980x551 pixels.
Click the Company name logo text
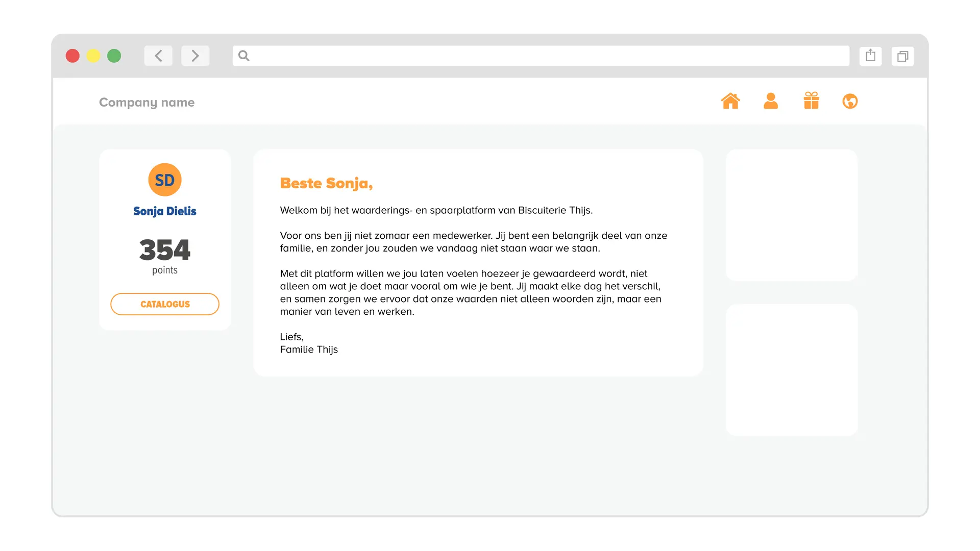coord(146,103)
